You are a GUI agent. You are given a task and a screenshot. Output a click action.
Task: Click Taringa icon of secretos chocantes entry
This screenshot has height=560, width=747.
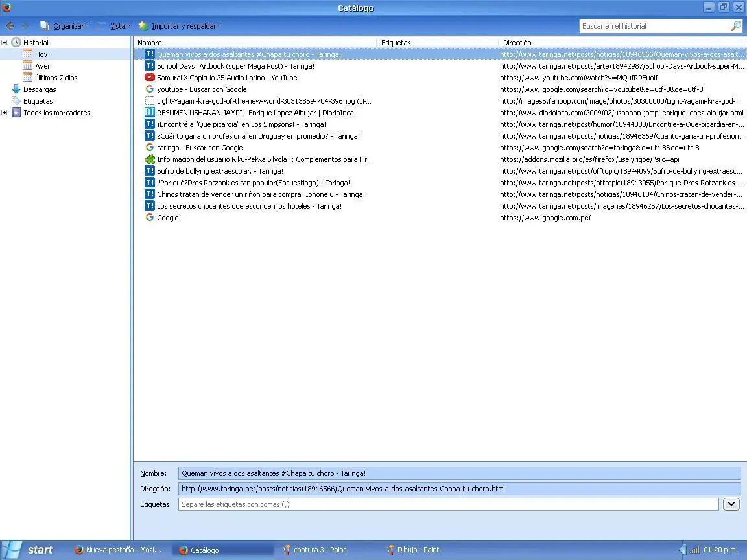coord(150,205)
